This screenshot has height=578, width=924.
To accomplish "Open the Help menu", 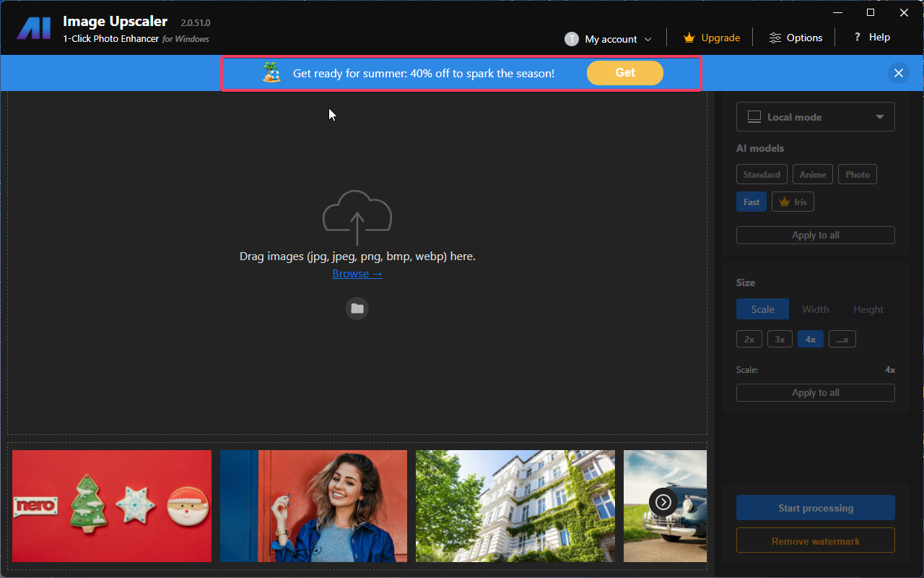I will point(872,37).
